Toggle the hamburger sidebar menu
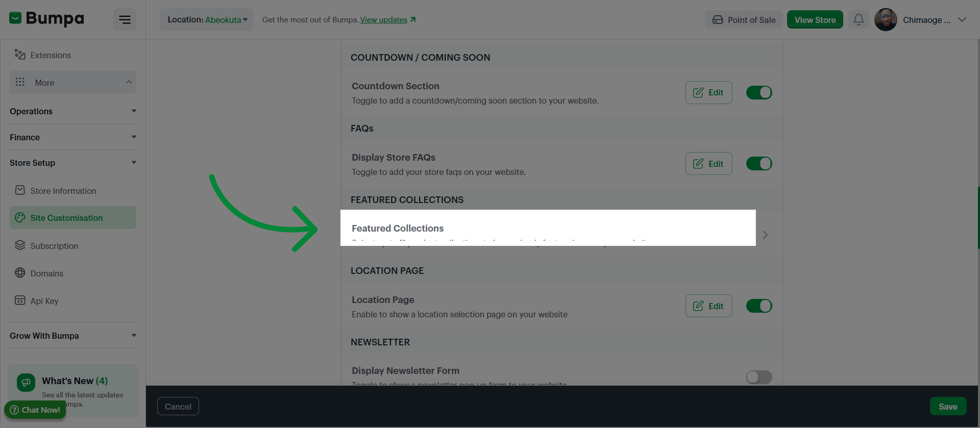Viewport: 980px width, 428px height. click(x=125, y=19)
